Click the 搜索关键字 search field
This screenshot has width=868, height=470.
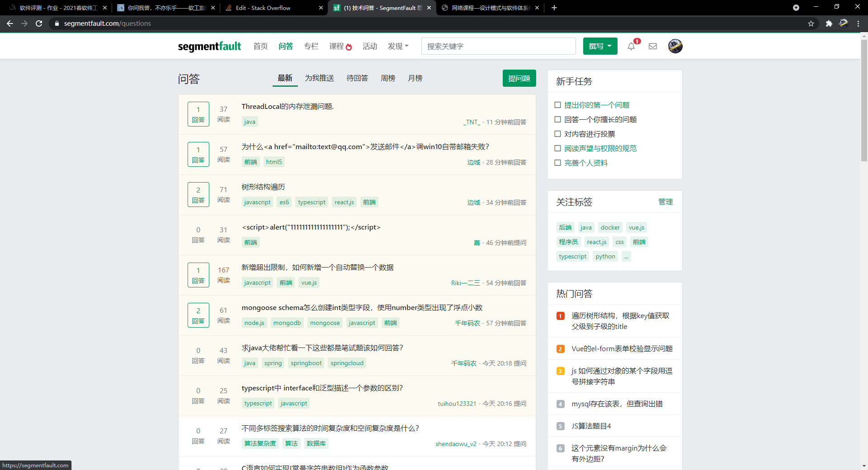[x=498, y=46]
